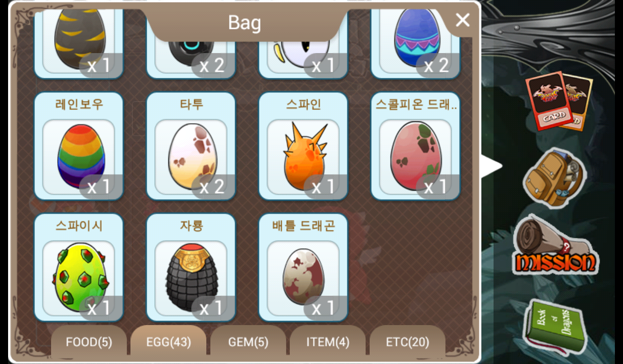Select the 자룡 armored black egg
The height and width of the screenshot is (364, 623).
pyautogui.click(x=191, y=268)
